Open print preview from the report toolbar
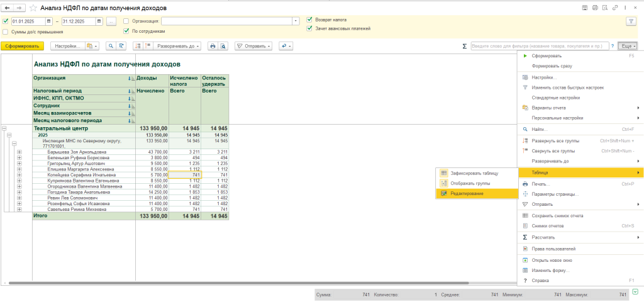 222,46
